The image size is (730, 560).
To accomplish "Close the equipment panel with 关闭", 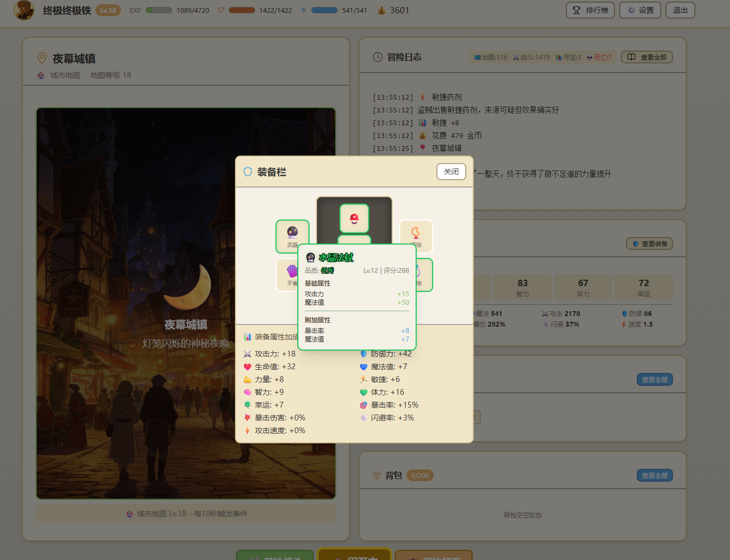I will [x=451, y=172].
